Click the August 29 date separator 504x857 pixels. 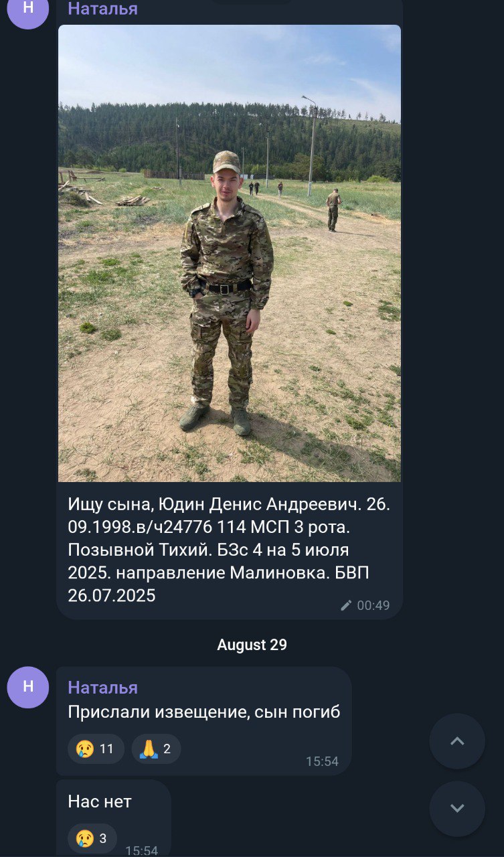coord(252,645)
